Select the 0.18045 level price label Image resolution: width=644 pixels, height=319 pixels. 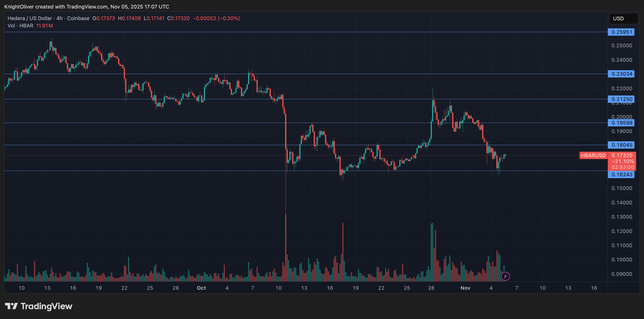coord(621,145)
